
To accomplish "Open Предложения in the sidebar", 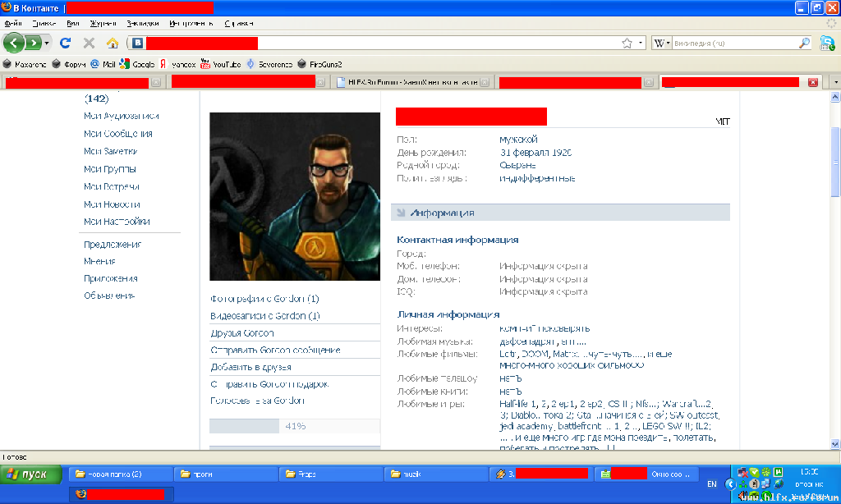I will [113, 245].
